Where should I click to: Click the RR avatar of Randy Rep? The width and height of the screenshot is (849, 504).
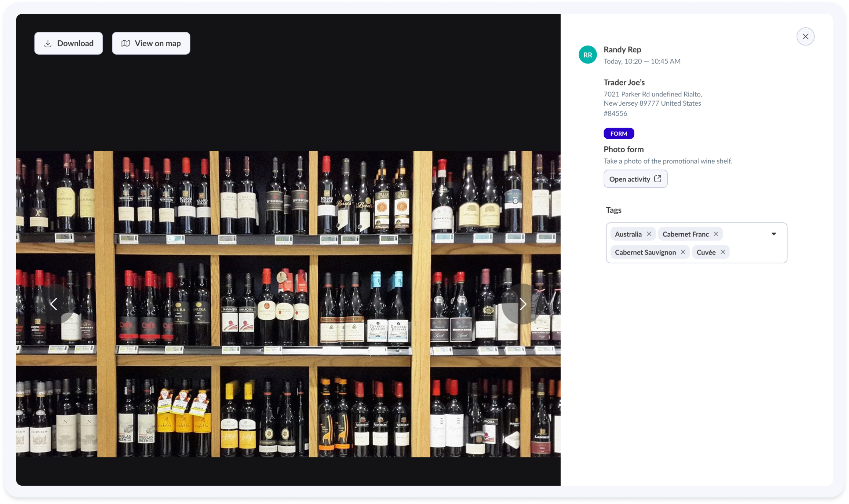point(588,55)
